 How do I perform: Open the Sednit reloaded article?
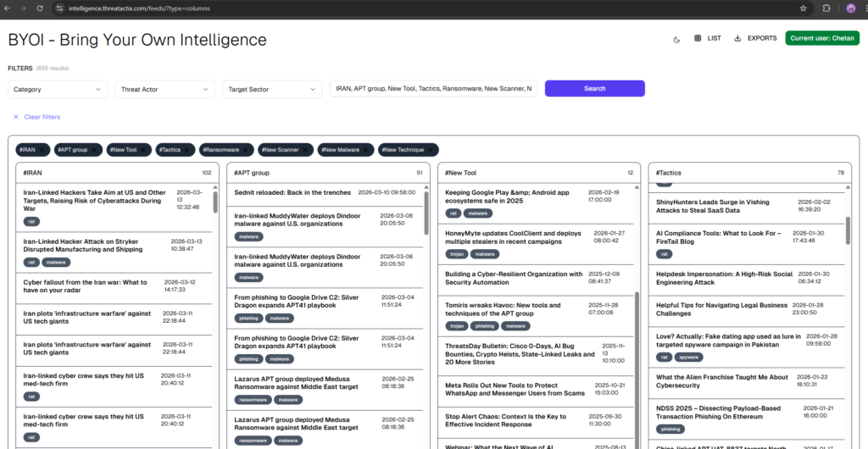292,193
